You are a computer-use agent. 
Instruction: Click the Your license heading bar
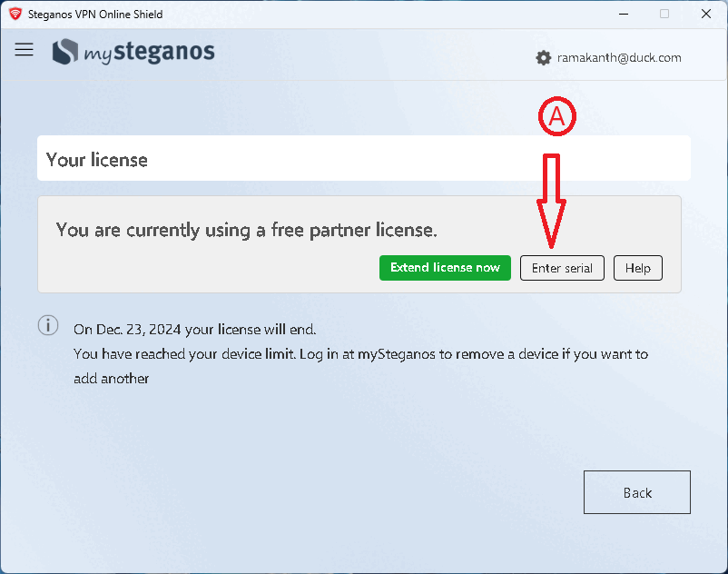(363, 159)
